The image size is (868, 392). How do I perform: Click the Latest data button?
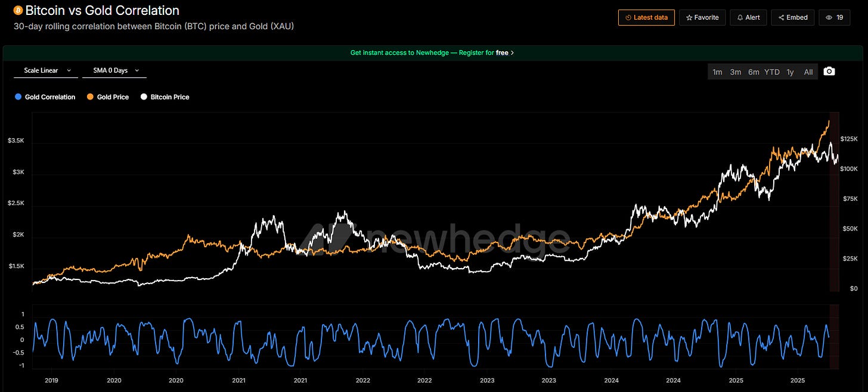646,17
